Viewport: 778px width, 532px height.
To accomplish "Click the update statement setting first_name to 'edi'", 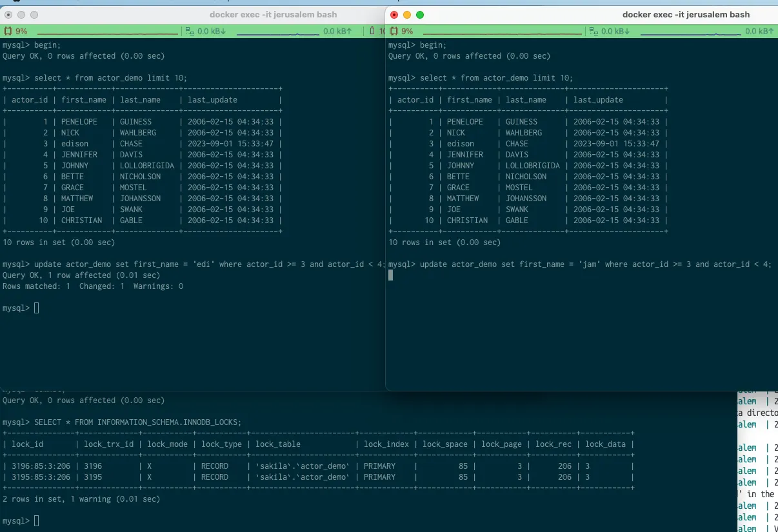I will [210, 264].
